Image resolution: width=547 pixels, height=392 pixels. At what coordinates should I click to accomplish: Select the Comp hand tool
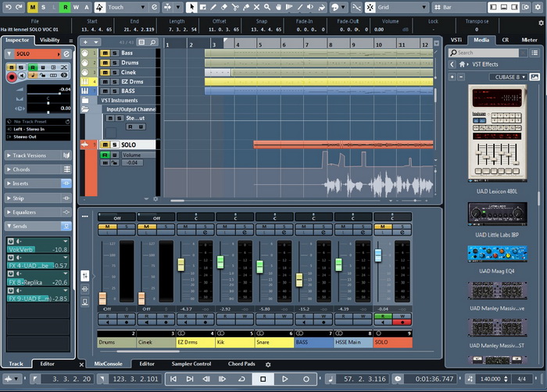tap(278, 7)
